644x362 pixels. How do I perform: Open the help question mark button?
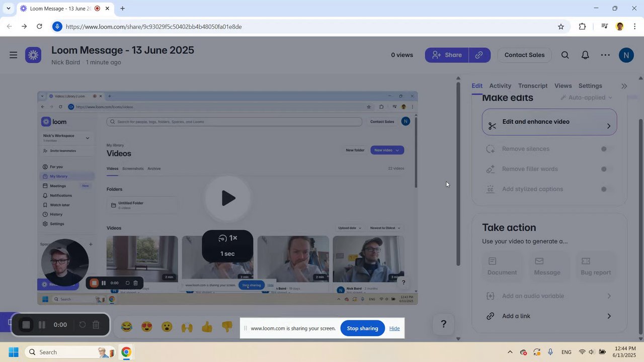pyautogui.click(x=443, y=324)
